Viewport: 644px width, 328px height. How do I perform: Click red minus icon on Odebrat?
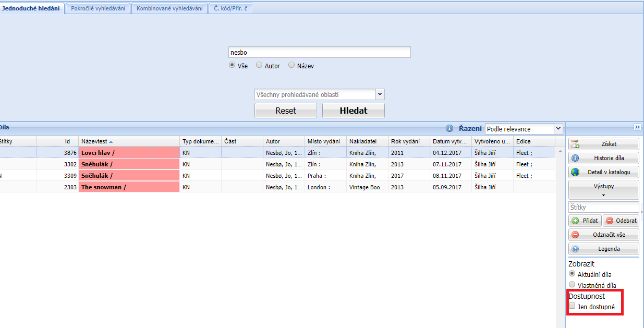pos(610,221)
